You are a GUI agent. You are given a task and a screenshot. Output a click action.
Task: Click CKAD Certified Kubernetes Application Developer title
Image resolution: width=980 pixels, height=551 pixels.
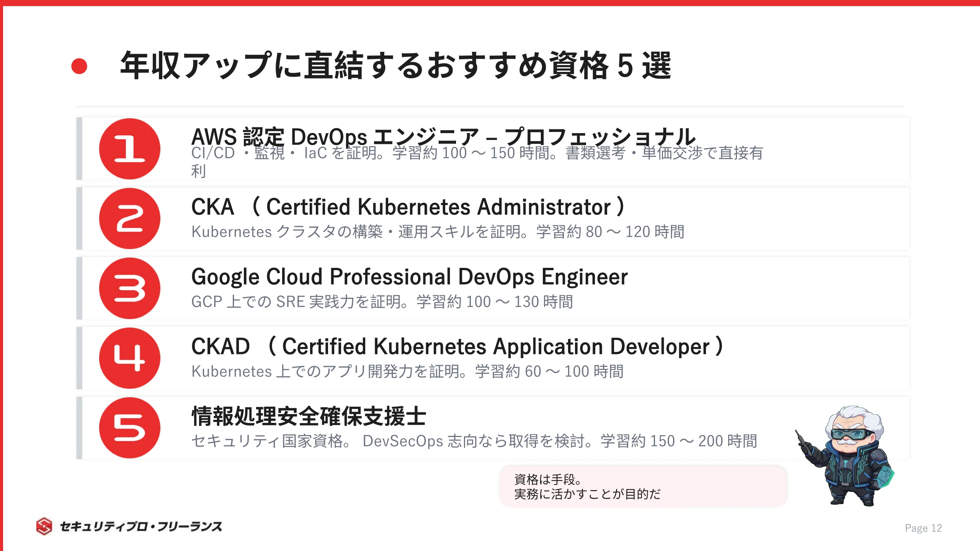coord(457,346)
